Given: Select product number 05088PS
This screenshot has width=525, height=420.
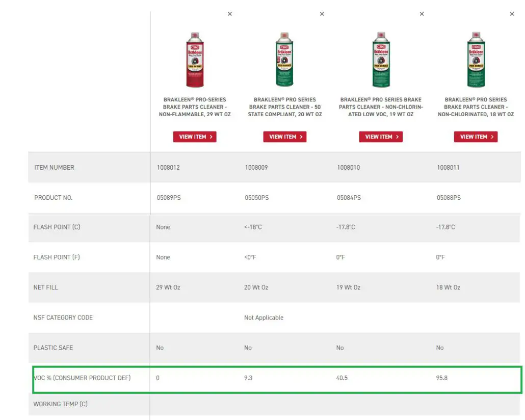Looking at the screenshot, I should pos(449,198).
